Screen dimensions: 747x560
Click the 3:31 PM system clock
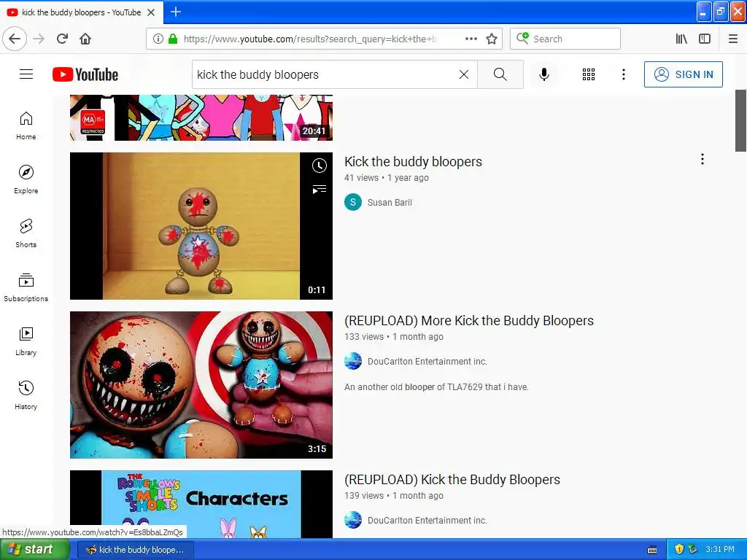[x=720, y=550]
